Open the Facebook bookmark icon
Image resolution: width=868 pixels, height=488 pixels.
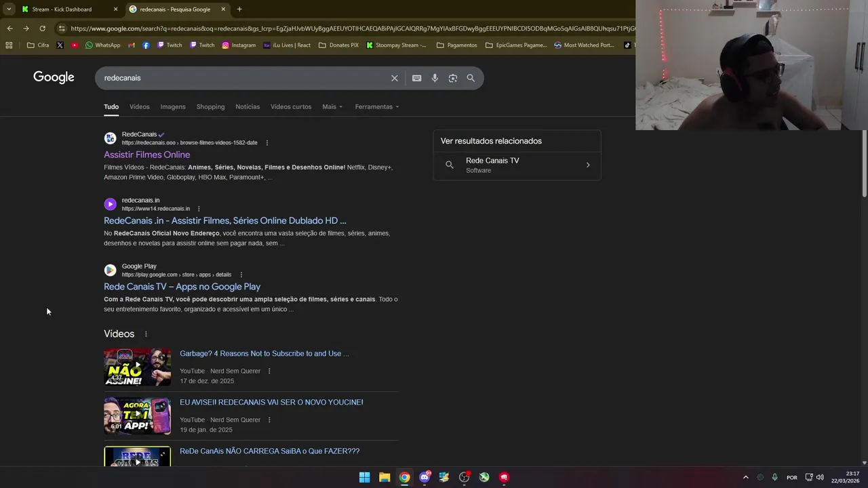point(146,45)
